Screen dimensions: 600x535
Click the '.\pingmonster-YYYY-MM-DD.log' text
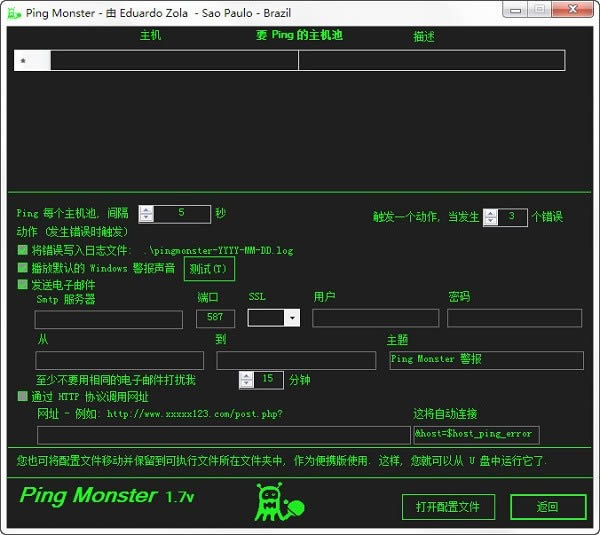(218, 251)
